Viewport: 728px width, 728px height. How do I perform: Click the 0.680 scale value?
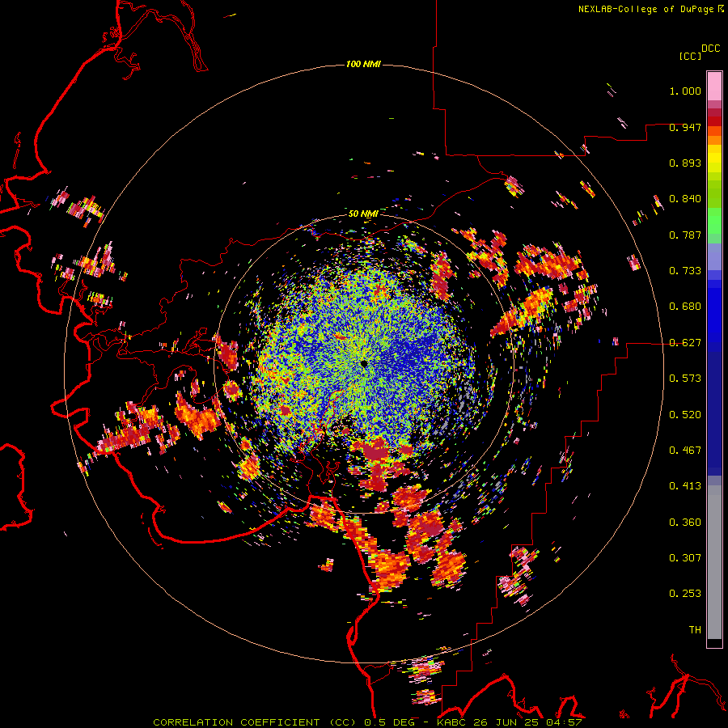point(685,307)
